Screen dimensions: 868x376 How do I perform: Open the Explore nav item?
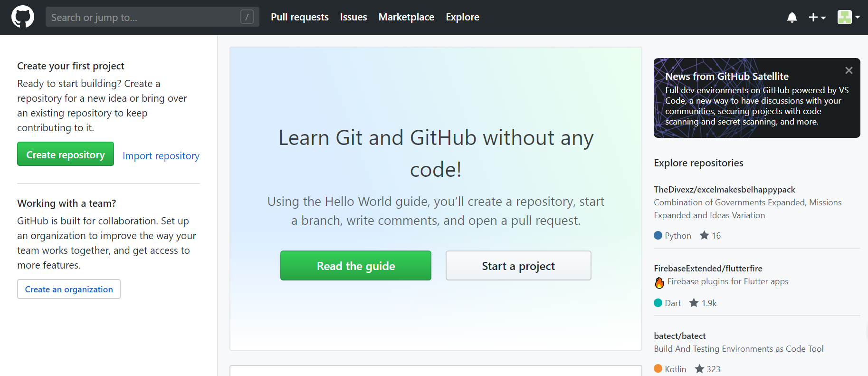coord(462,17)
